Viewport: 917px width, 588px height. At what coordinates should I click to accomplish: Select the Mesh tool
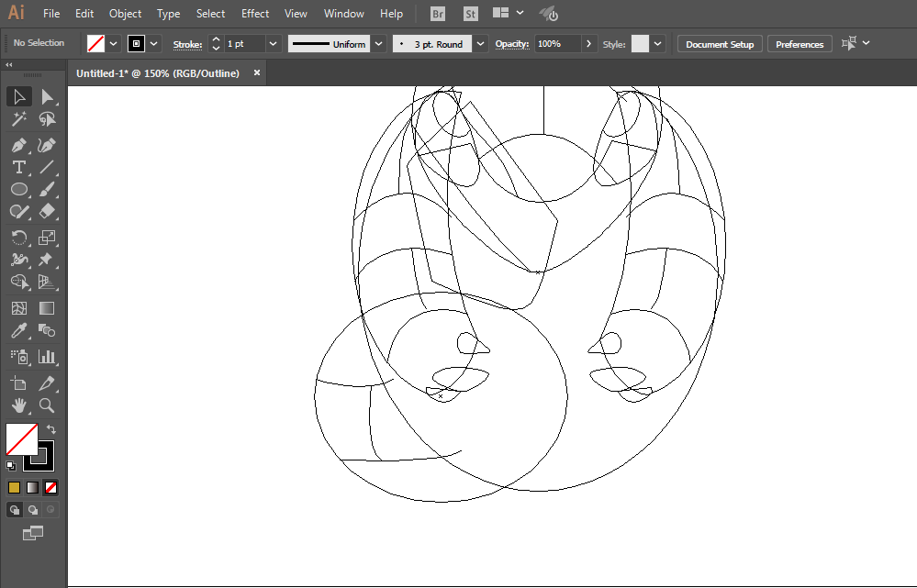tap(18, 308)
